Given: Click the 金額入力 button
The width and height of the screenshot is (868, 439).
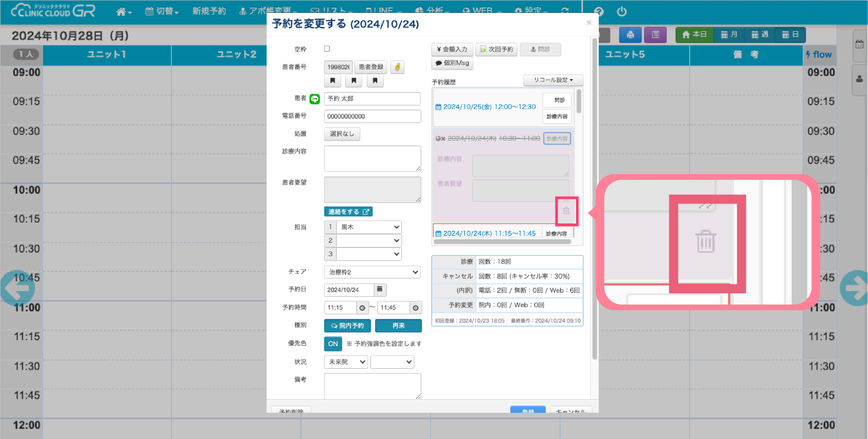Looking at the screenshot, I should [x=452, y=49].
